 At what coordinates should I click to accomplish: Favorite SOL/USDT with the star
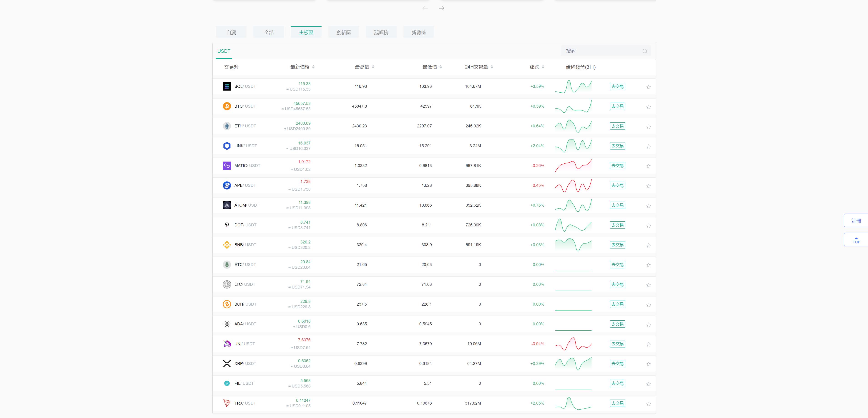tap(648, 87)
